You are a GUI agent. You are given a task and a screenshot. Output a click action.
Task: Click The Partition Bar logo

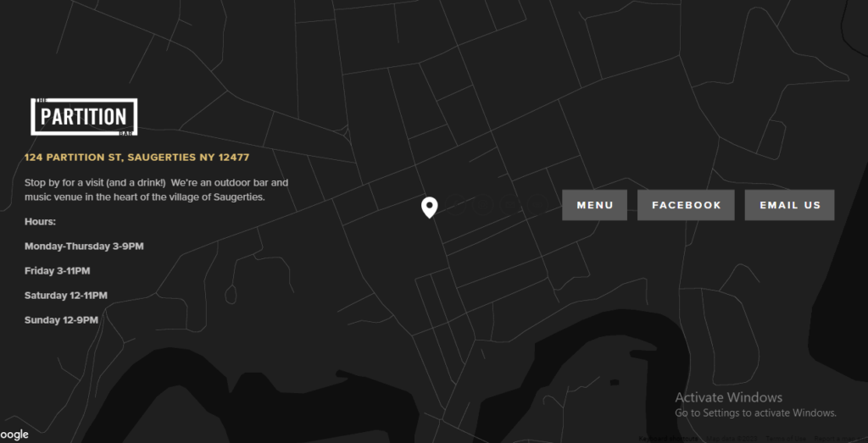(x=84, y=117)
